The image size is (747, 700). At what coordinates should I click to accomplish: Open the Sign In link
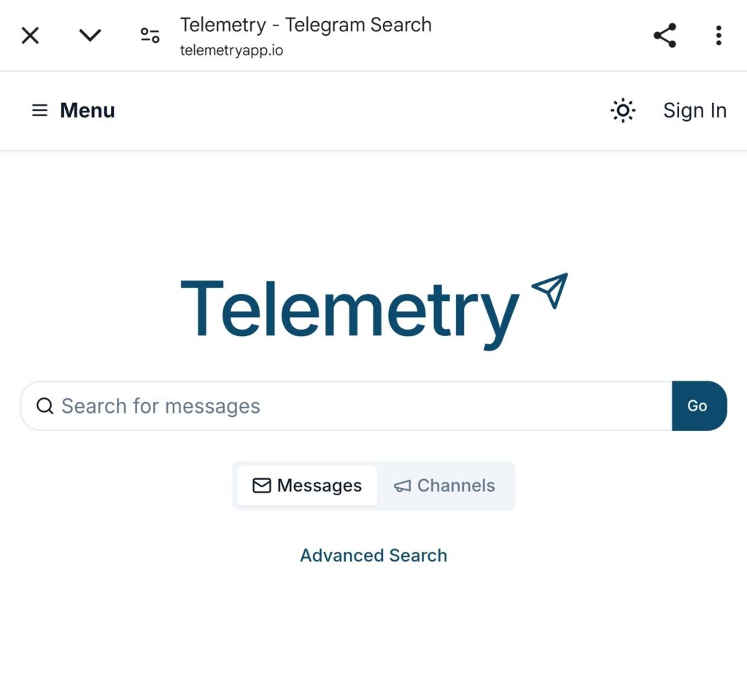(x=695, y=111)
